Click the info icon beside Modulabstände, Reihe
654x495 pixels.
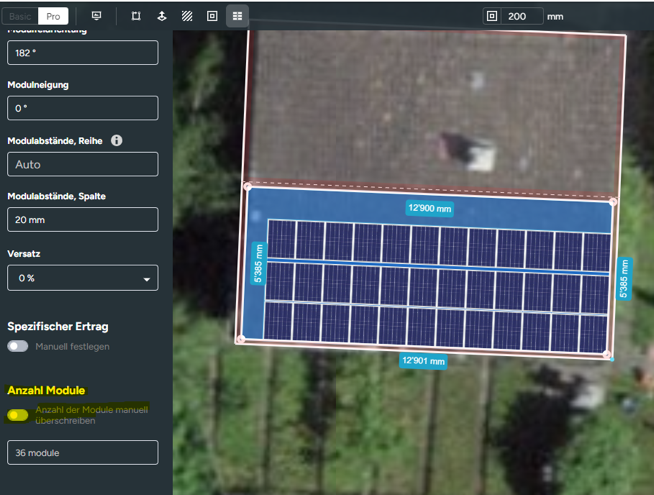(117, 141)
